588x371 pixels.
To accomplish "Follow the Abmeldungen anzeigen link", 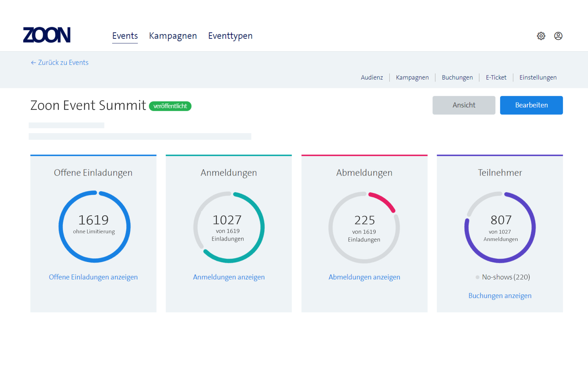I will 364,277.
